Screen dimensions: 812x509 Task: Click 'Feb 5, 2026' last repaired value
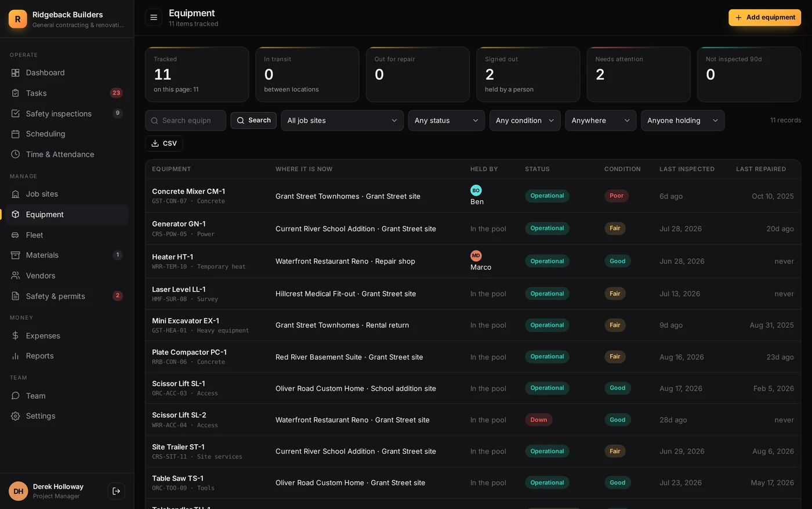pos(774,388)
